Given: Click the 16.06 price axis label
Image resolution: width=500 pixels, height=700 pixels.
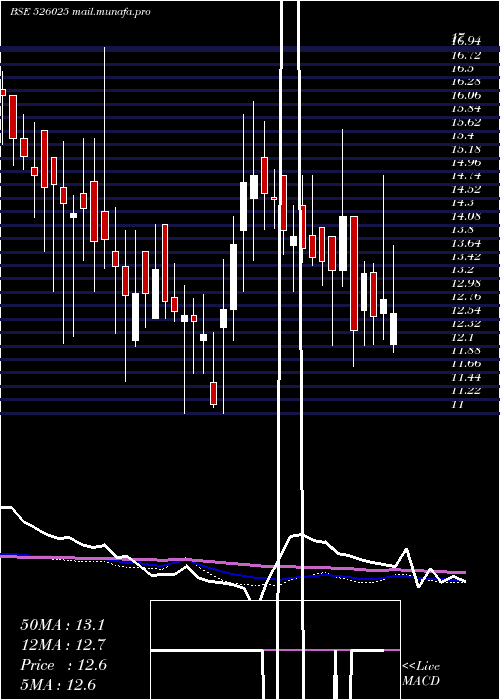Looking at the screenshot, I should pyautogui.click(x=466, y=95).
